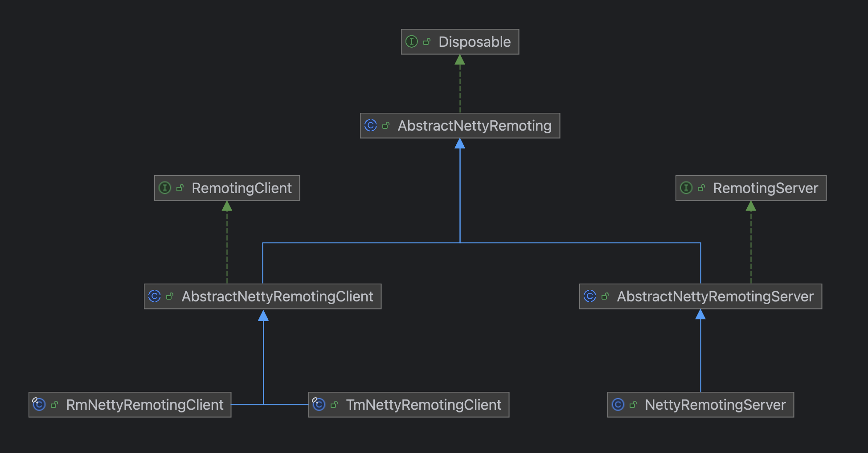
Task: Select the RemotingServer interface label
Action: pos(766,188)
